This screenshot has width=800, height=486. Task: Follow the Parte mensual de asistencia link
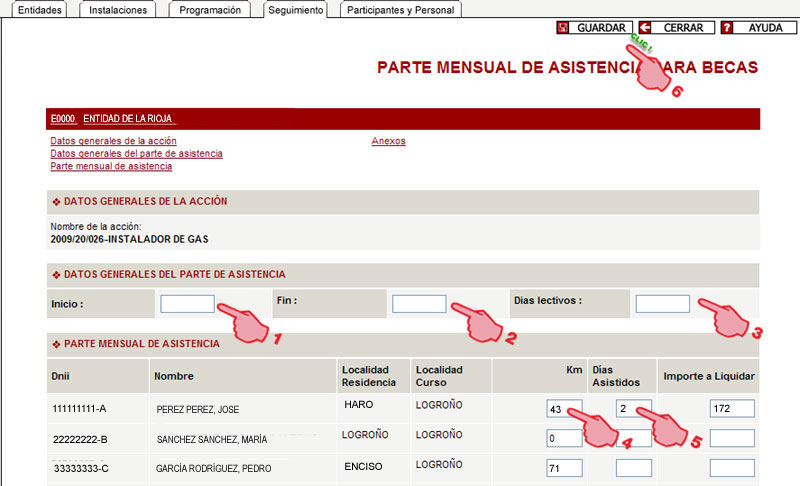click(111, 166)
